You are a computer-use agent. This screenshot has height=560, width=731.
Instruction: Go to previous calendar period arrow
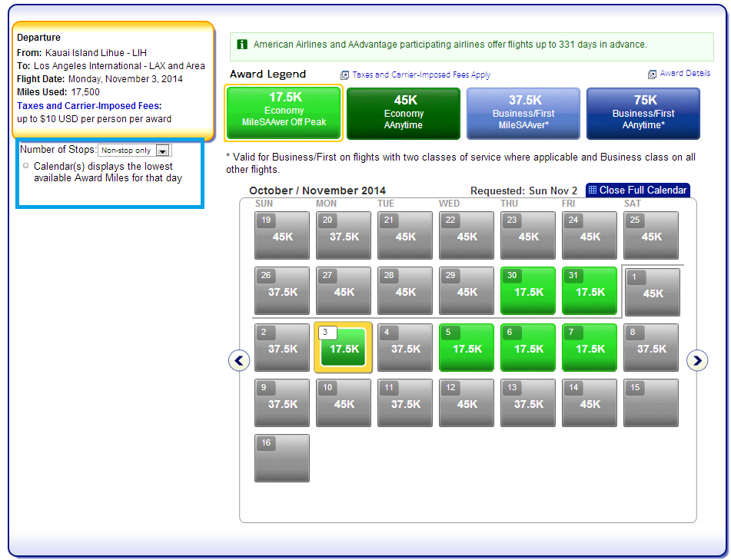pos(239,360)
